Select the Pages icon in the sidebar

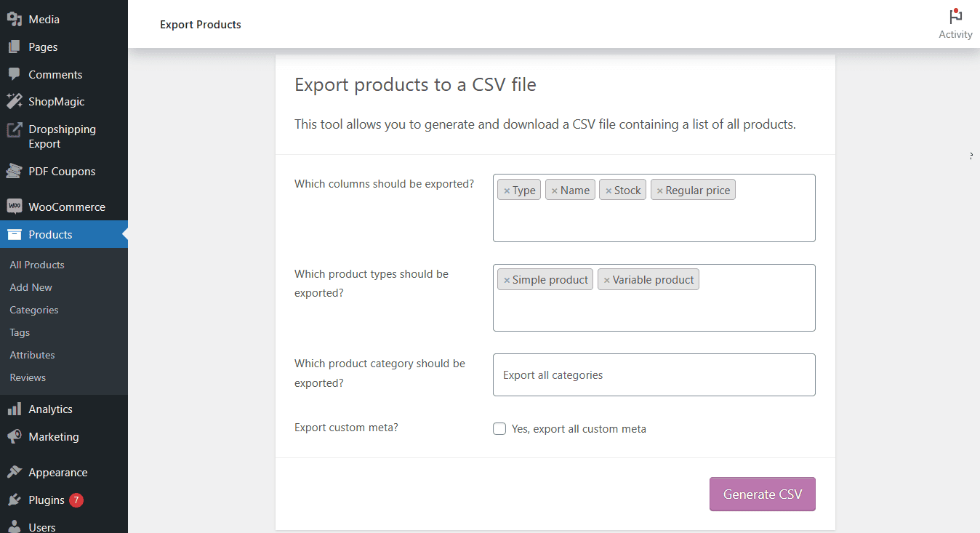[15, 46]
